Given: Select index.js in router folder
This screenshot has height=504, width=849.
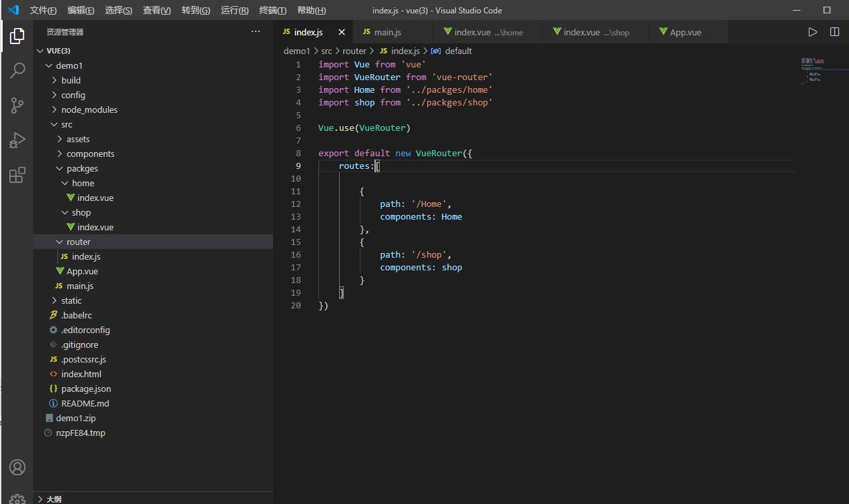Looking at the screenshot, I should click(153, 256).
